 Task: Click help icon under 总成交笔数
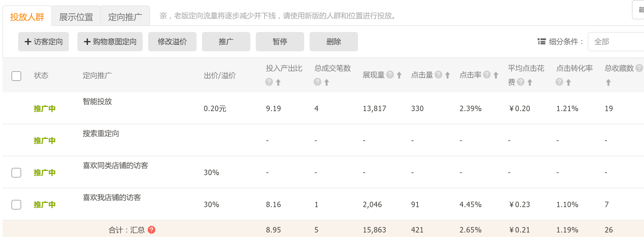pyautogui.click(x=317, y=82)
